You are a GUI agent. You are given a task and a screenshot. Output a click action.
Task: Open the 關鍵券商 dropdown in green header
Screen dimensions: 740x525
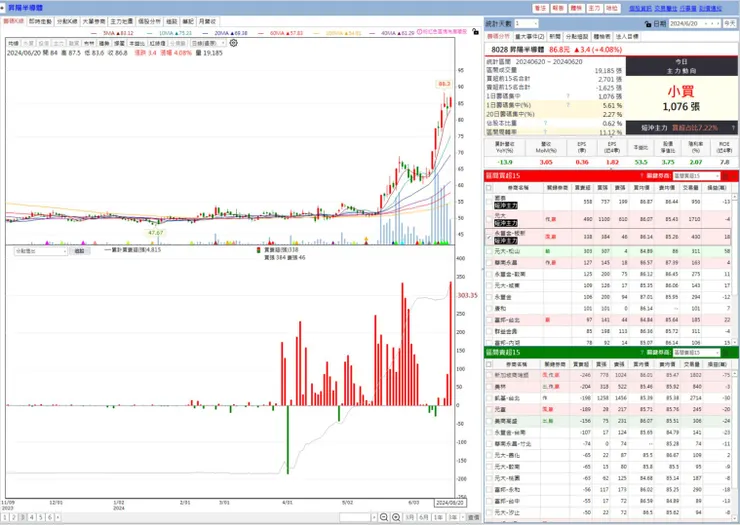coord(697,353)
